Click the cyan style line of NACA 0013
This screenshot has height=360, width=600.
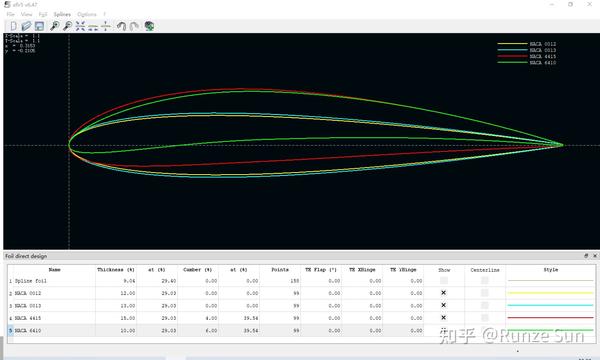550,305
